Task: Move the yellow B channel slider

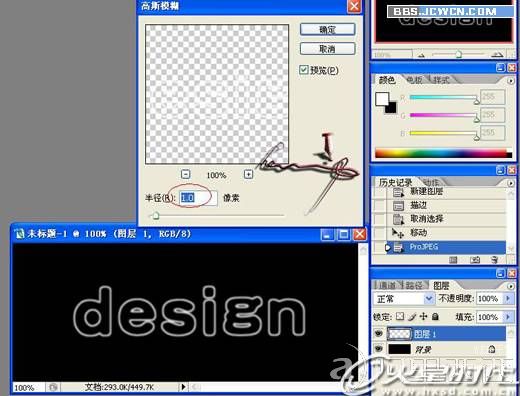Action: click(477, 137)
